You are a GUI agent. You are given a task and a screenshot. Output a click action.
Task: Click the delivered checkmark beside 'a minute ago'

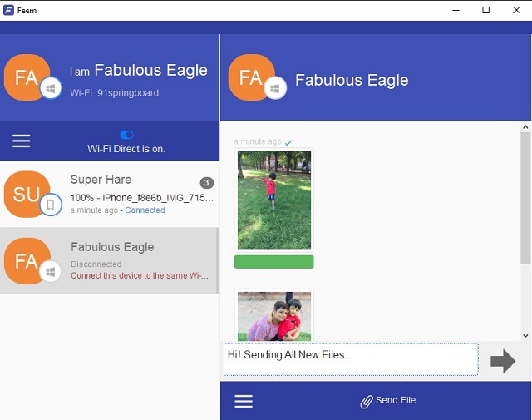288,142
